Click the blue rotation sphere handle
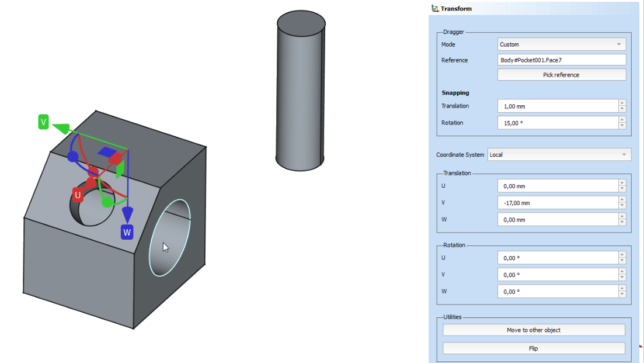Viewport: 644px width, 363px height. point(73,157)
